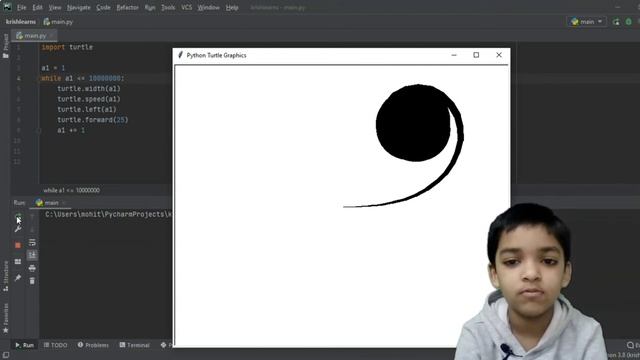Click the Rerun main icon in Run panel

coord(18,217)
